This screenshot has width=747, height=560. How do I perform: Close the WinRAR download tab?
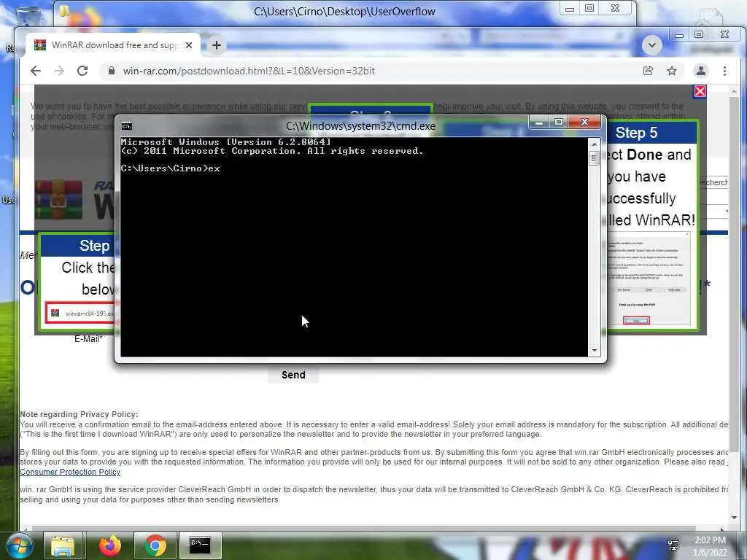[189, 45]
